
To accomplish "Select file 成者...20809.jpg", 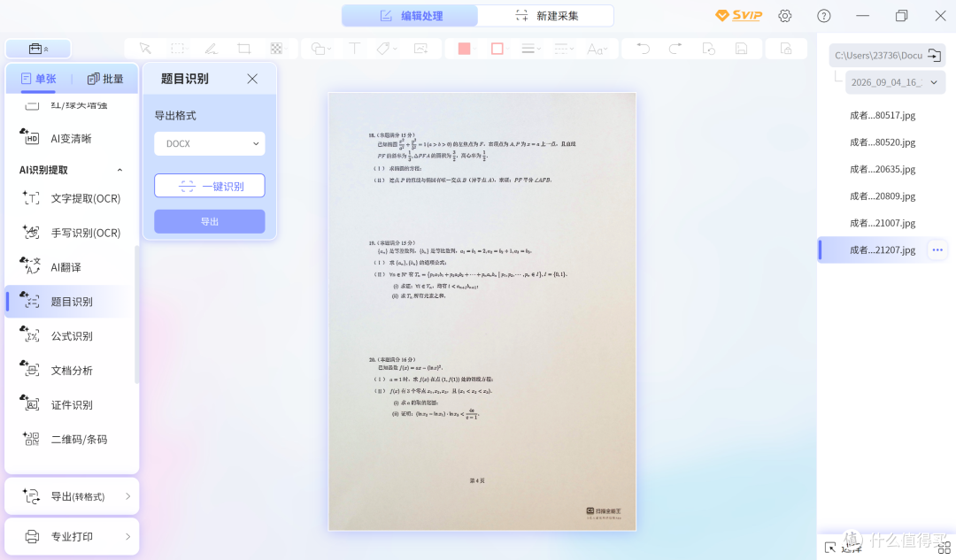I will pos(883,196).
